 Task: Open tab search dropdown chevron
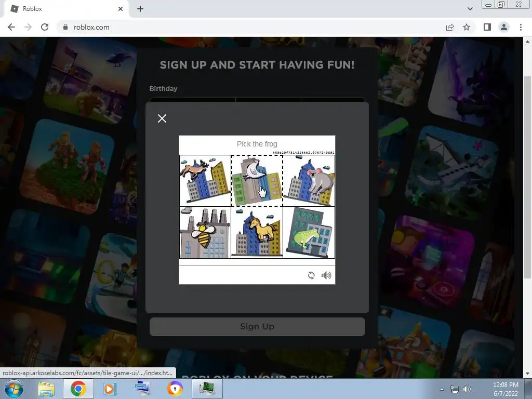pyautogui.click(x=470, y=9)
